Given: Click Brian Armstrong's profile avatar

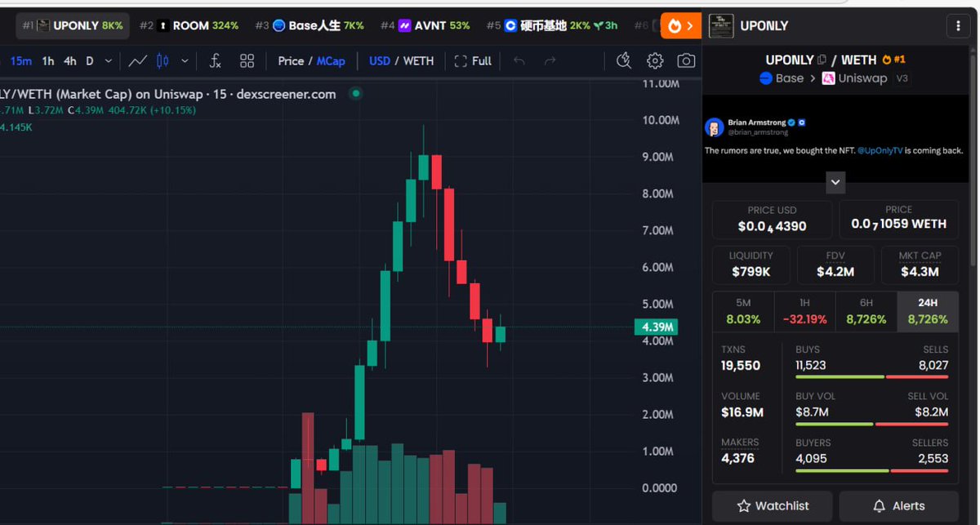Looking at the screenshot, I should point(715,127).
